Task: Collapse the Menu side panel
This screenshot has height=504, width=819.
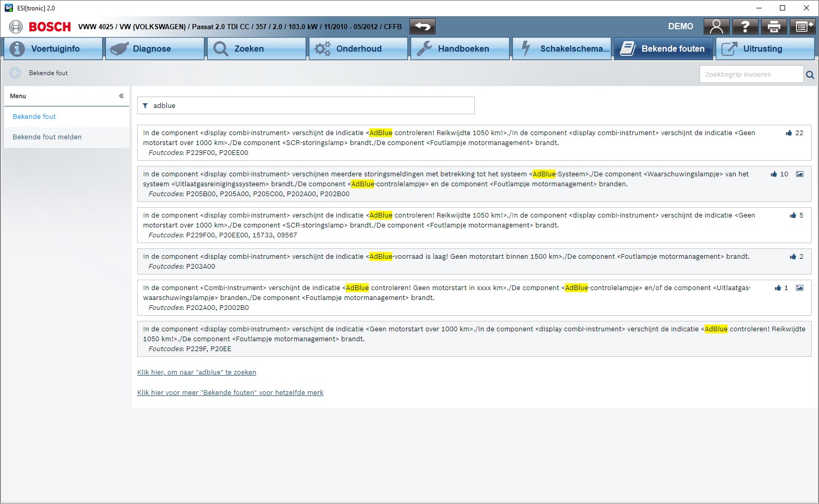Action: pyautogui.click(x=121, y=96)
